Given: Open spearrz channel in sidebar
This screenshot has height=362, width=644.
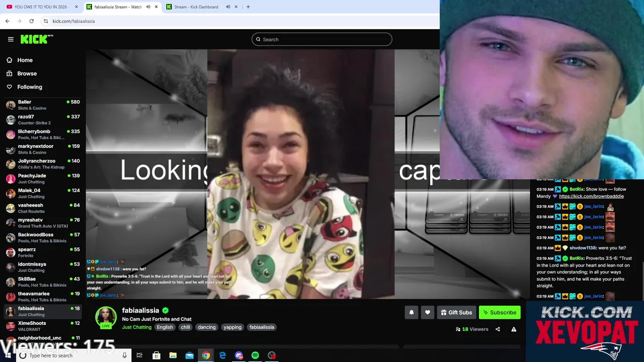Looking at the screenshot, I should click(x=43, y=252).
